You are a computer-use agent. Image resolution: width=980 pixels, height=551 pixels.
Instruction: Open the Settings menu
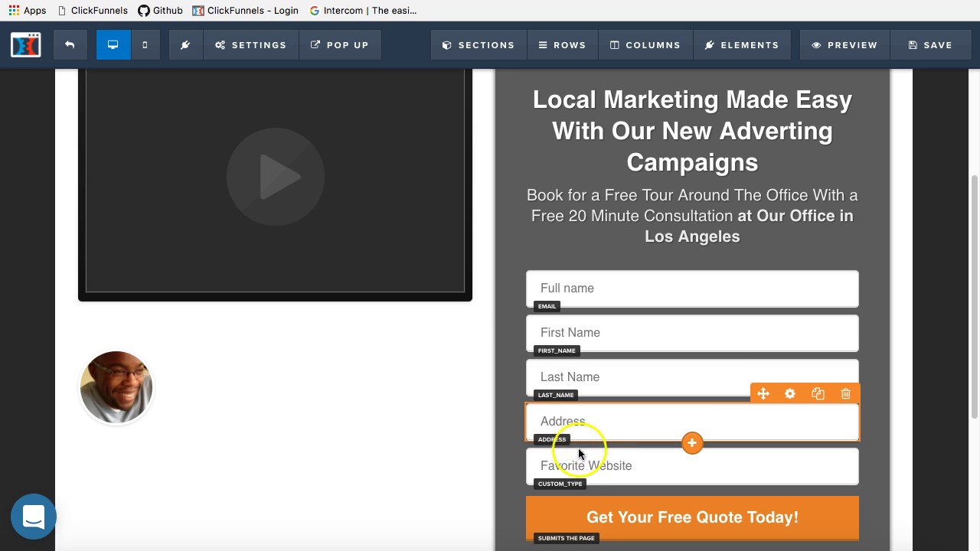[251, 45]
